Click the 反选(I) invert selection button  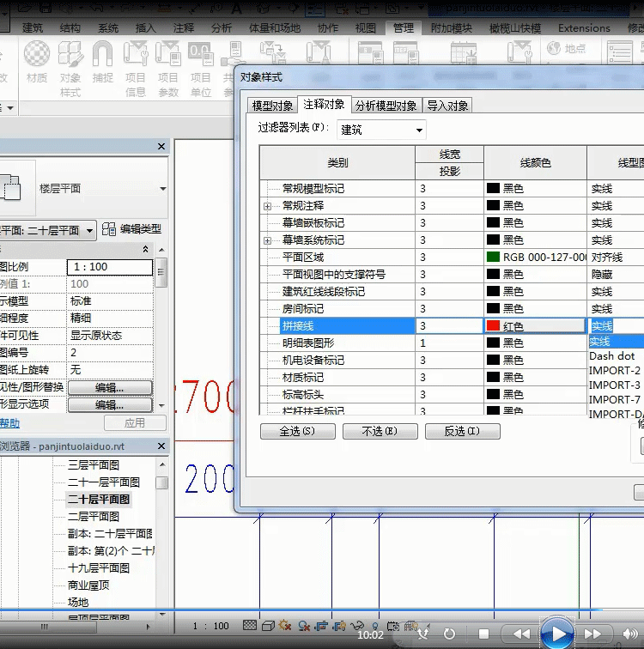tap(462, 431)
